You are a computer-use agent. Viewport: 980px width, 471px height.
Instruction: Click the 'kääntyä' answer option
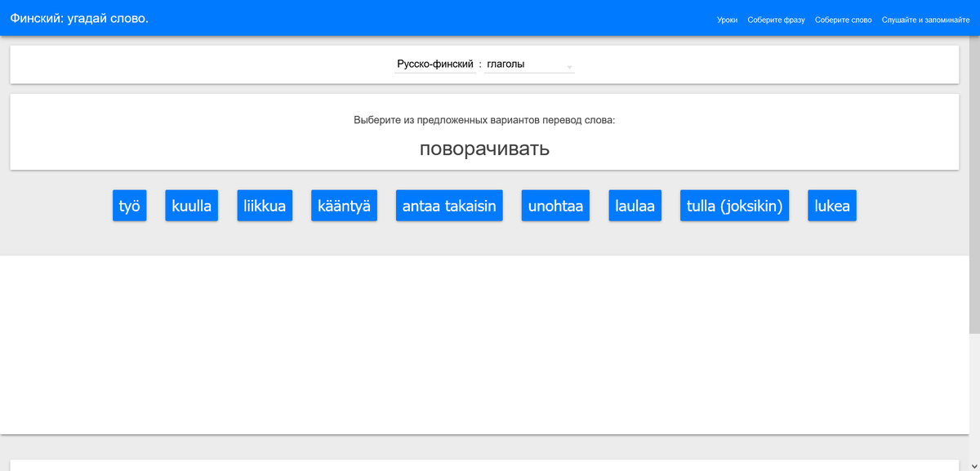[344, 206]
